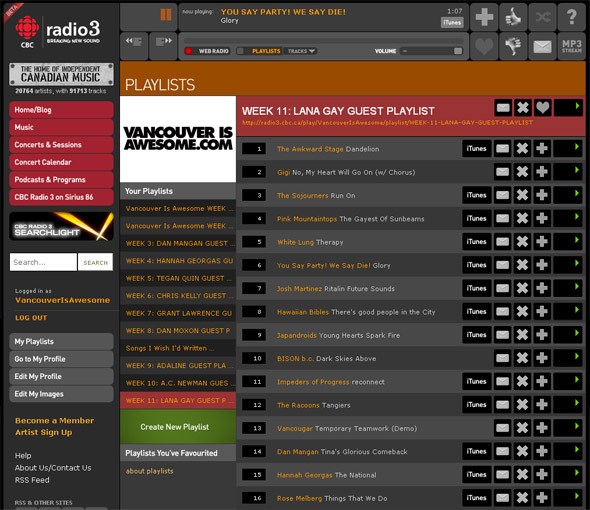The height and width of the screenshot is (510, 590).
Task: Toggle shuffle playback icon
Action: (x=543, y=17)
